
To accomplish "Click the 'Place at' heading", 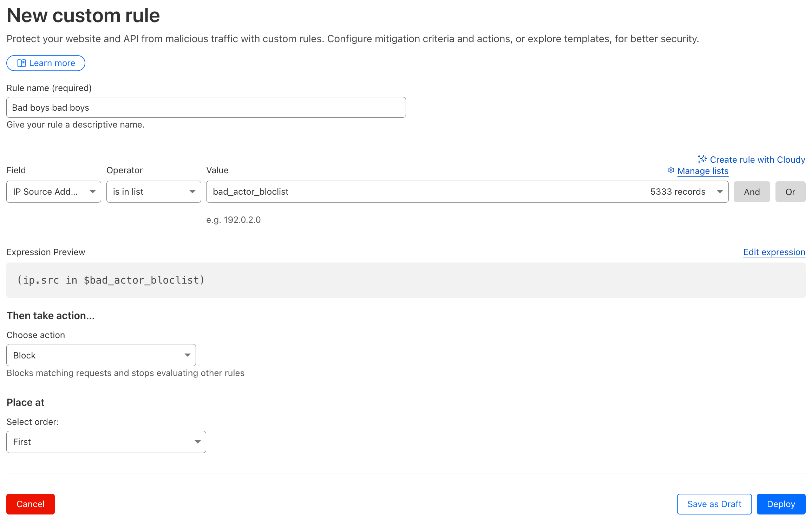I will 25,402.
